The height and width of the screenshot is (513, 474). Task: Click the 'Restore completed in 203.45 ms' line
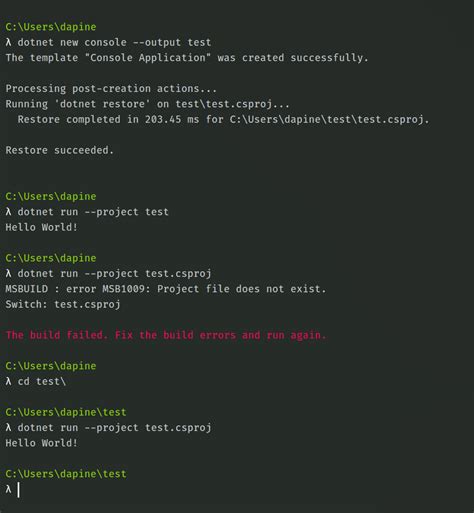(x=223, y=119)
